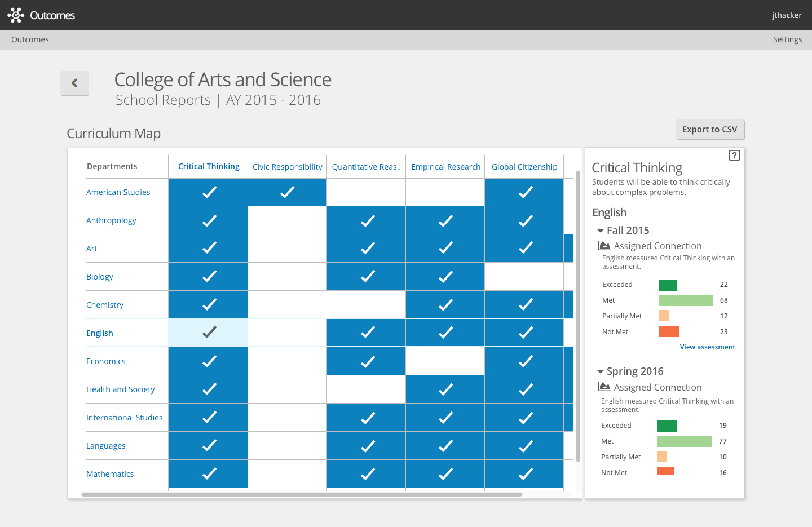Select Anthropology Quantitative Reasoning checkmark cell
Screen dimensions: 812x527
pyautogui.click(x=367, y=220)
